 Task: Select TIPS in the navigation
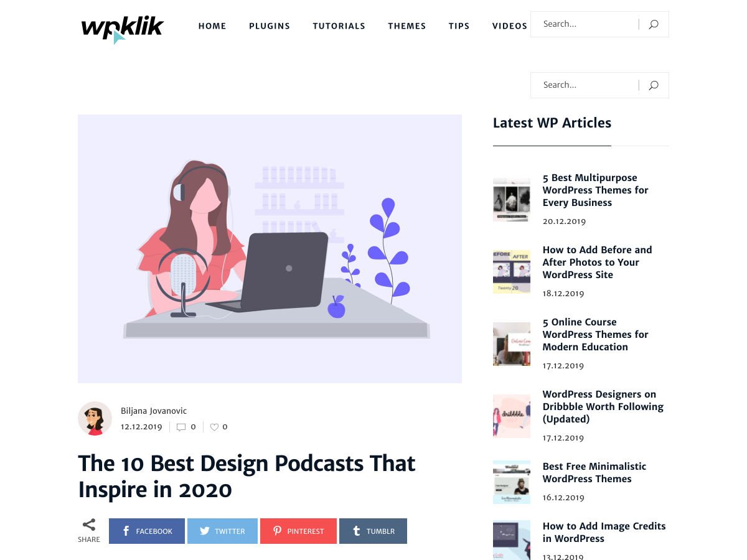tap(459, 26)
